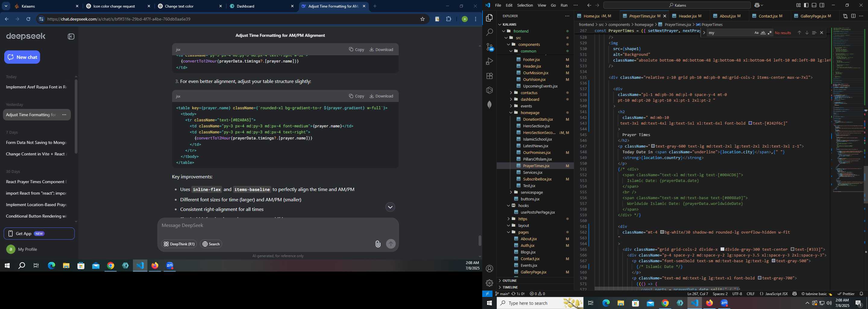Viewport: 868px width, 309px height.
Task: Open Run and Debug view in VS Code
Action: tap(489, 61)
